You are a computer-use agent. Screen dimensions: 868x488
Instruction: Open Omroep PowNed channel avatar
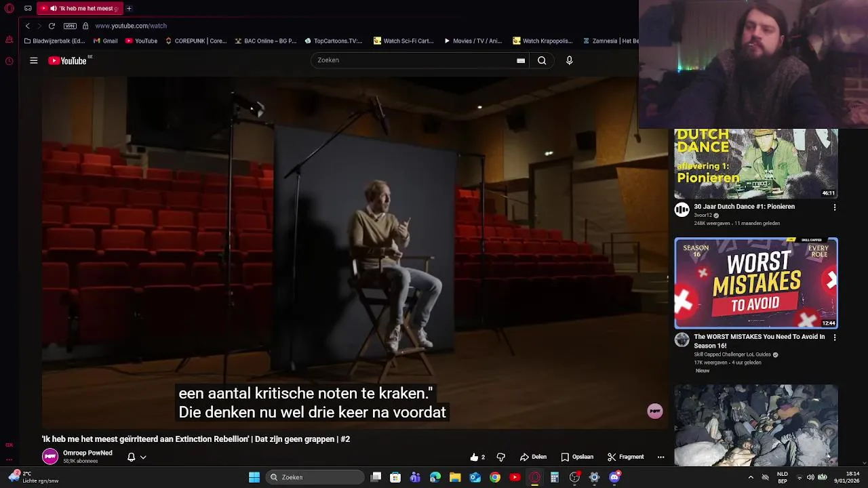(x=50, y=456)
